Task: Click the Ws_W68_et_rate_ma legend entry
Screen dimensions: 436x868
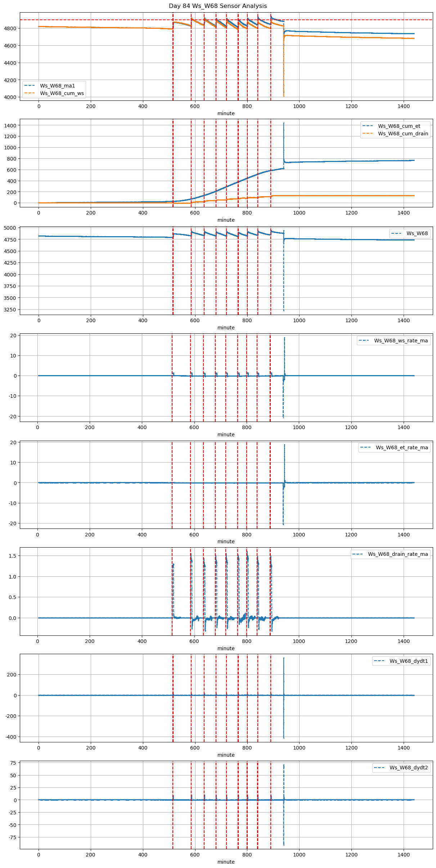Action: (402, 448)
